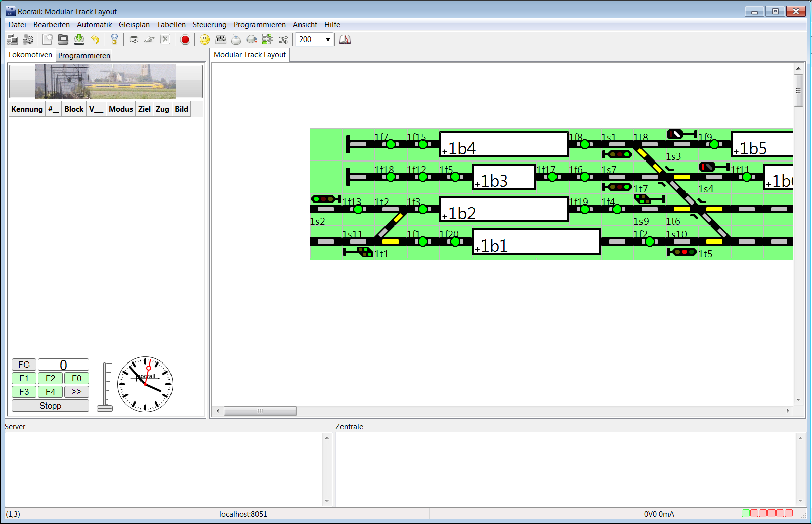Click the new document toolbar icon
Image resolution: width=812 pixels, height=524 pixels.
(x=48, y=39)
